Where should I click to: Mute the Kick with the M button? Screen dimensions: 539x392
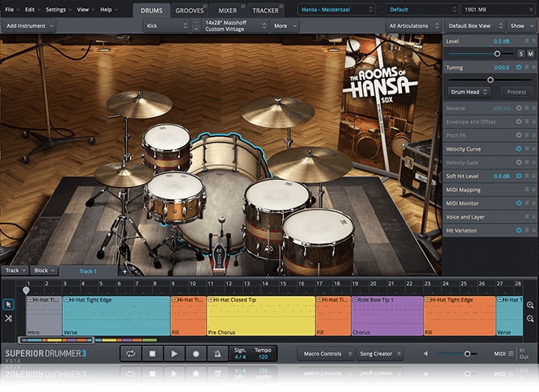coord(529,53)
